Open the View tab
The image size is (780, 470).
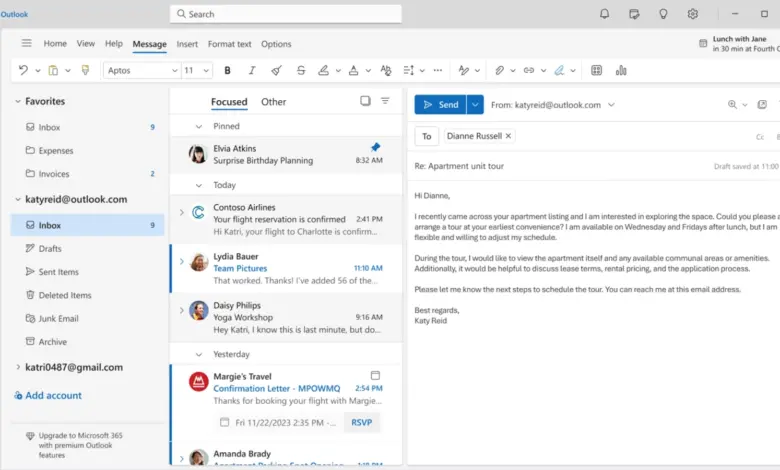(x=86, y=44)
